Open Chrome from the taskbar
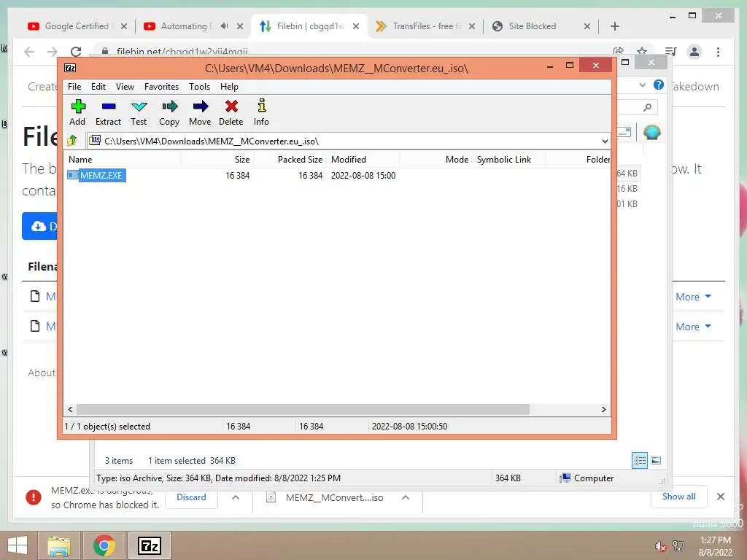Viewport: 747px width, 560px height. coord(104,545)
